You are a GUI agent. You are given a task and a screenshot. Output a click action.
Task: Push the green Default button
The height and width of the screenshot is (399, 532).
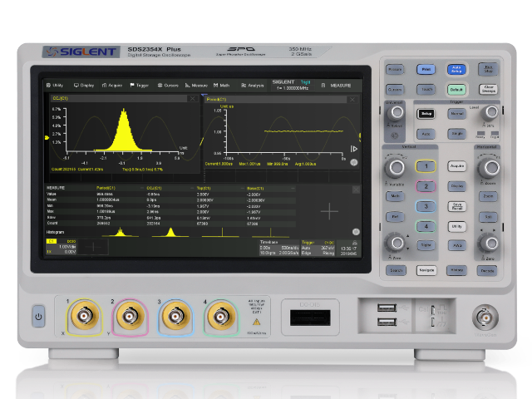[456, 90]
